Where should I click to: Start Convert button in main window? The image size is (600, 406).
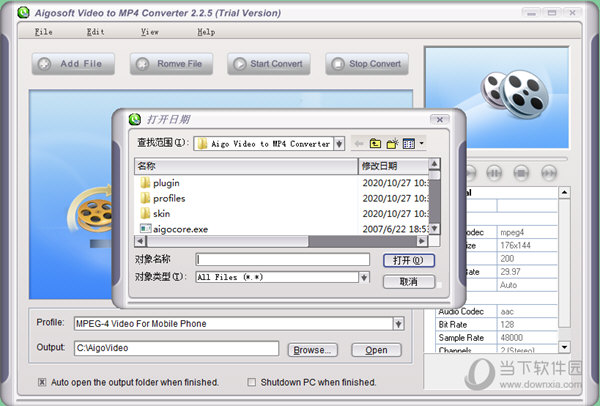coord(269,64)
